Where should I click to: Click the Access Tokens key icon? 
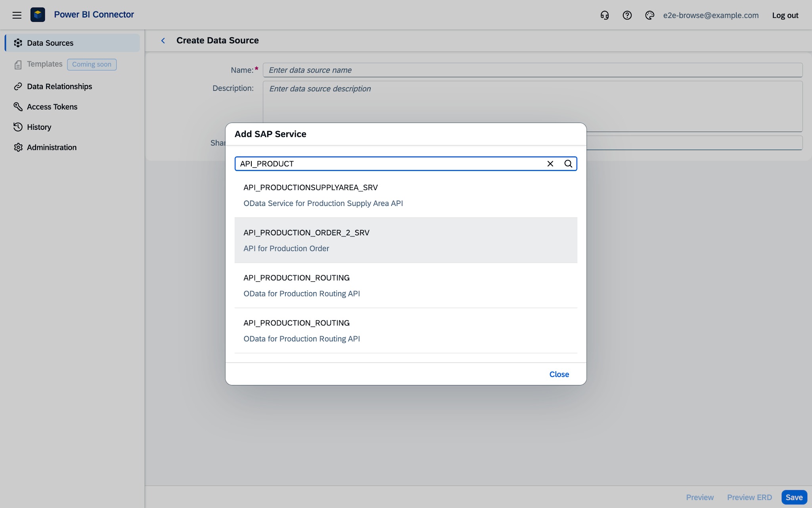click(x=18, y=107)
